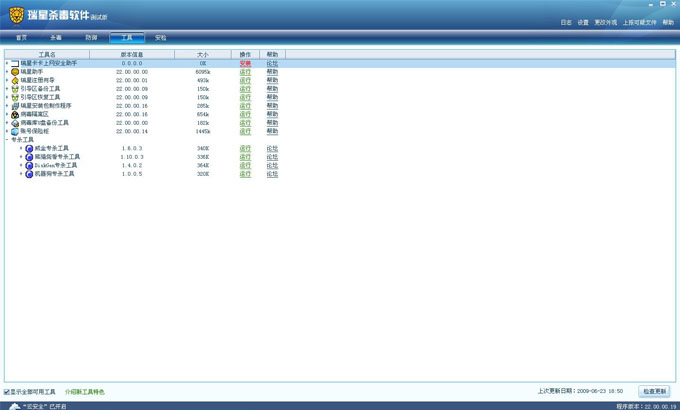Open 日志 in the top menu
684x413 pixels.
click(566, 23)
